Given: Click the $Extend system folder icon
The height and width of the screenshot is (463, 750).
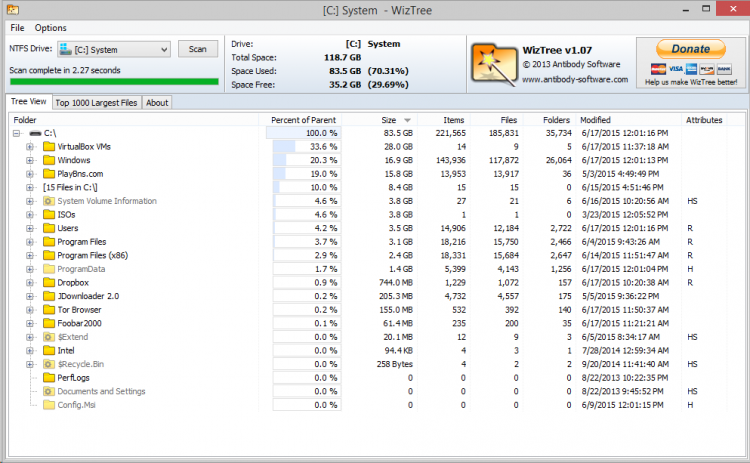Looking at the screenshot, I should point(48,337).
